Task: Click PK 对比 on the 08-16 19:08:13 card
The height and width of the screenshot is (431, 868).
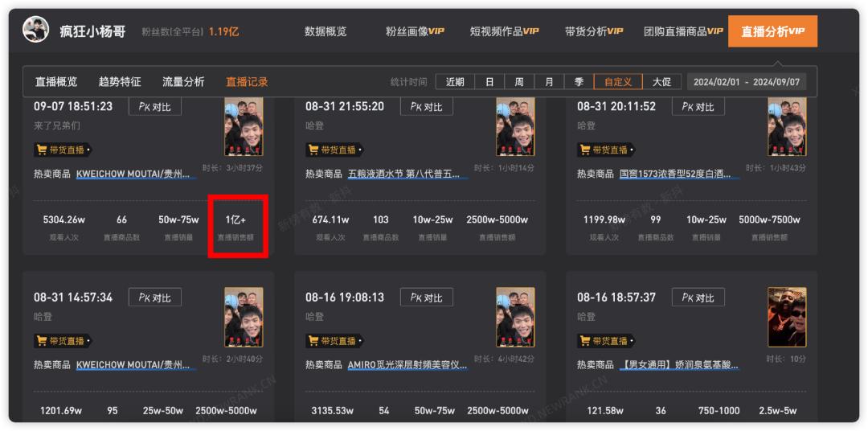Action: [x=427, y=298]
